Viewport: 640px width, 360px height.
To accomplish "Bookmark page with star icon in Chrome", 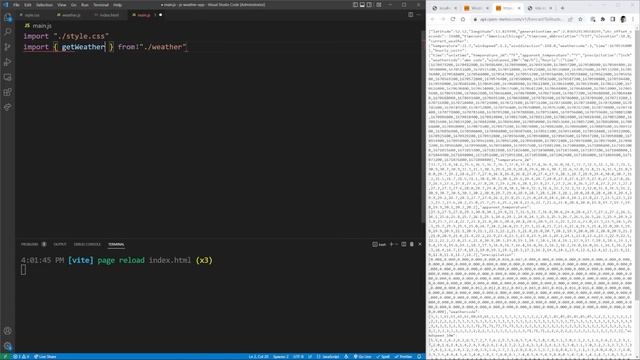I will pyautogui.click(x=580, y=19).
